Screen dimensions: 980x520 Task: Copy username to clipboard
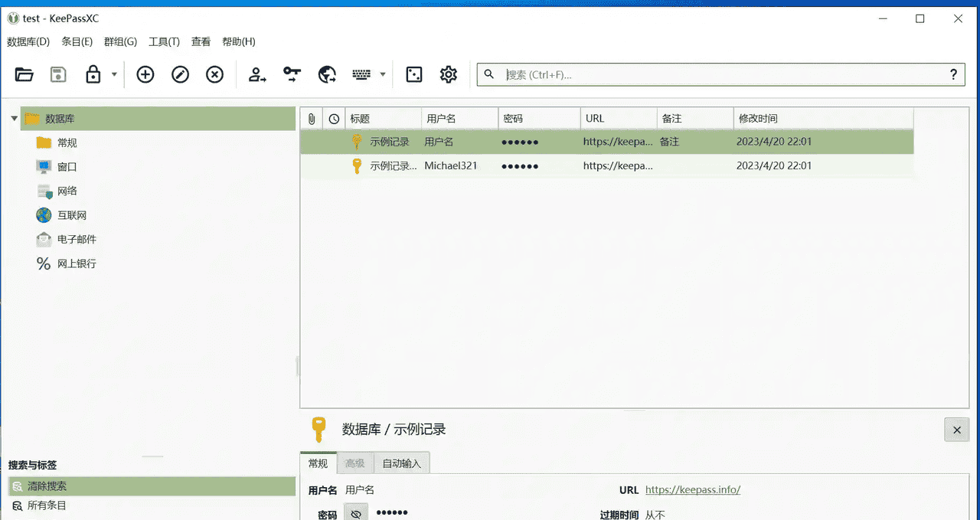pyautogui.click(x=256, y=74)
